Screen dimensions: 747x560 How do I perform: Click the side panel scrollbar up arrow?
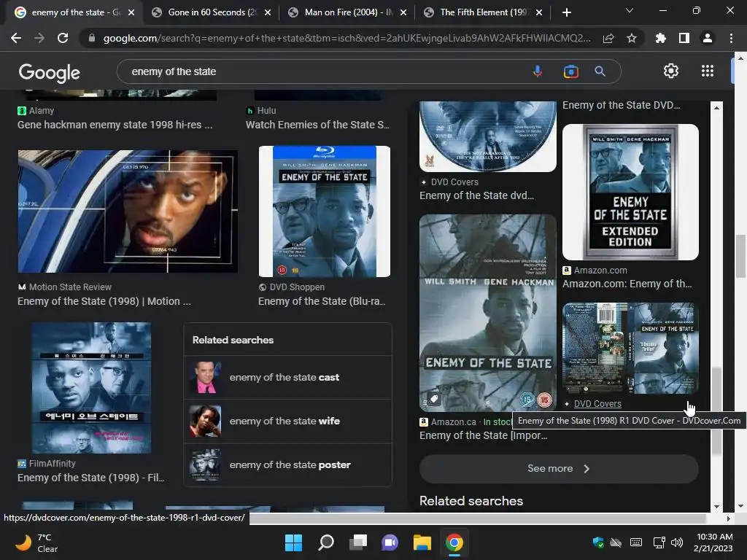716,108
